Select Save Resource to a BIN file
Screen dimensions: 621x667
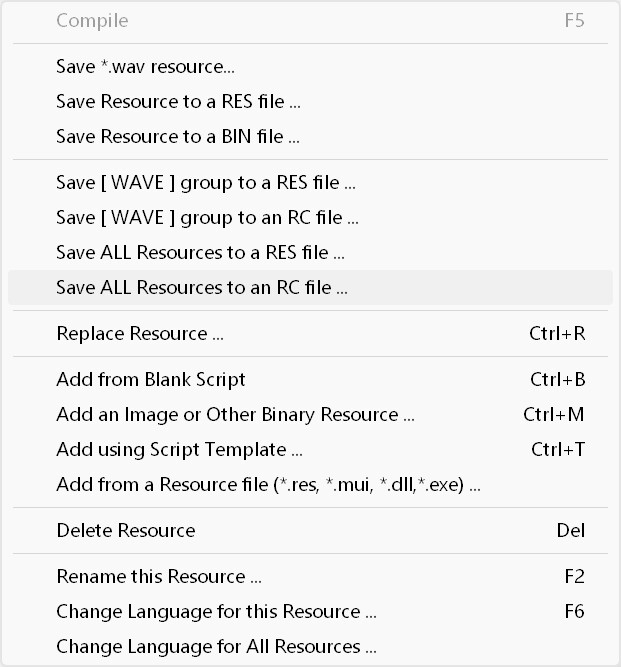(x=178, y=136)
